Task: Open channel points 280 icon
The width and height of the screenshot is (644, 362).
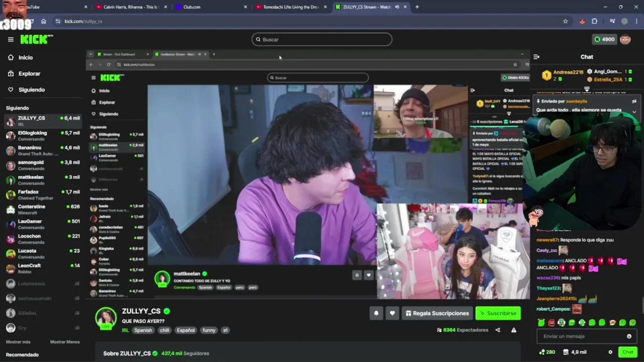Action: (547, 352)
